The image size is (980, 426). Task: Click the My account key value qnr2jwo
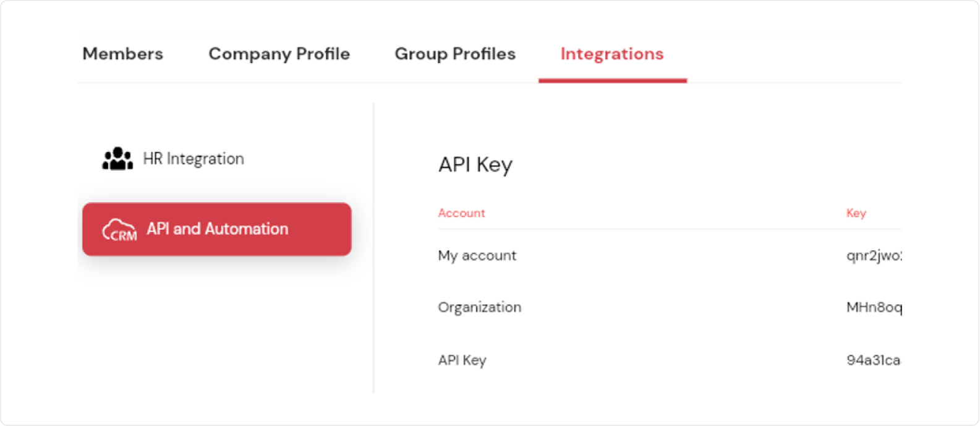873,255
